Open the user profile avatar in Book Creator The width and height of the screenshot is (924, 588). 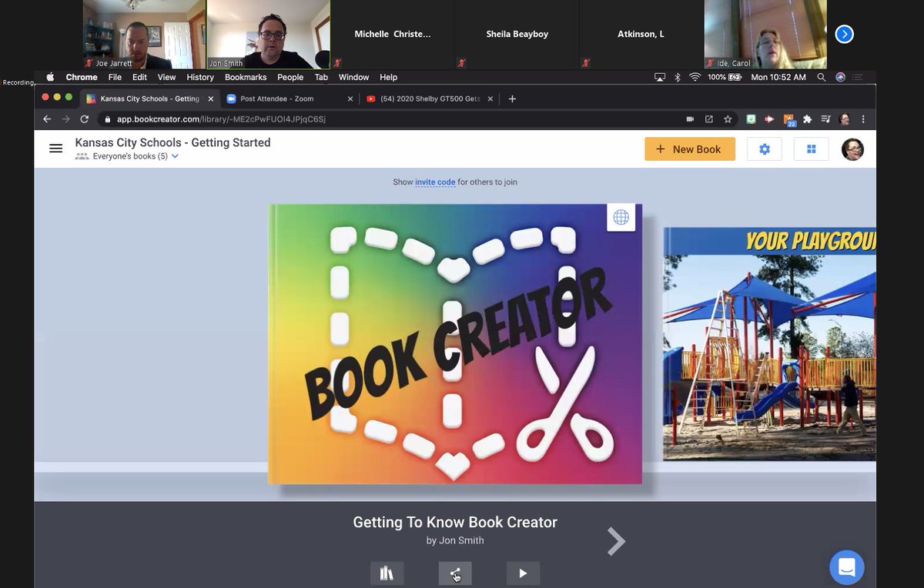pos(852,149)
